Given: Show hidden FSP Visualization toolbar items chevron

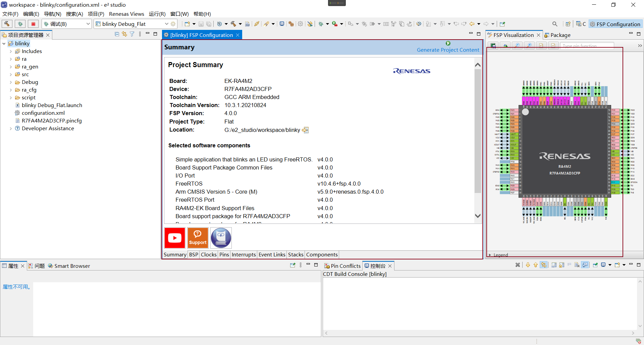Looking at the screenshot, I should pos(640,46).
